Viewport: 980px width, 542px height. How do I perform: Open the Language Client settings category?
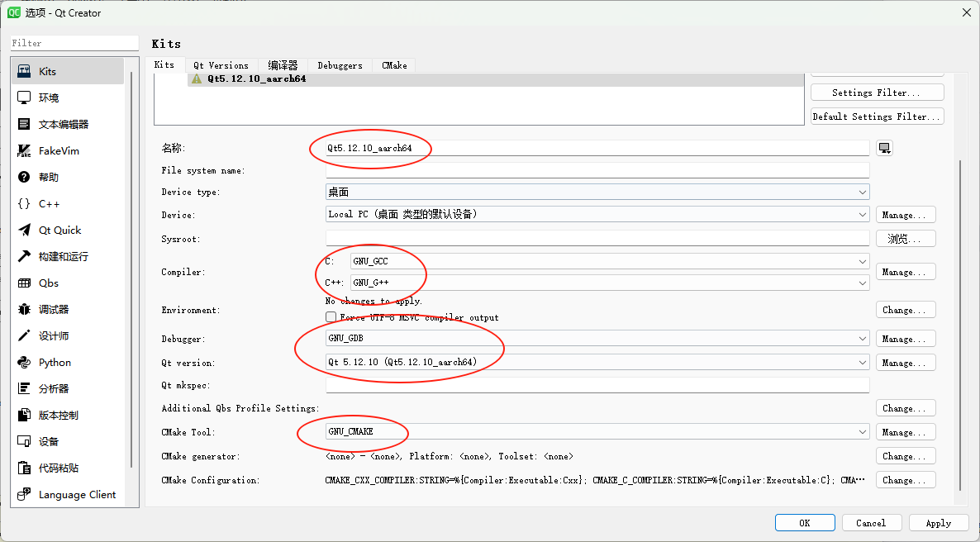(68, 494)
